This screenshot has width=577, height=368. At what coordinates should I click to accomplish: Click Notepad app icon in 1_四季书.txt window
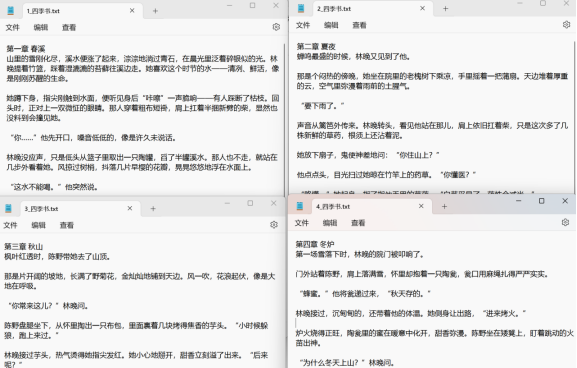pos(11,11)
